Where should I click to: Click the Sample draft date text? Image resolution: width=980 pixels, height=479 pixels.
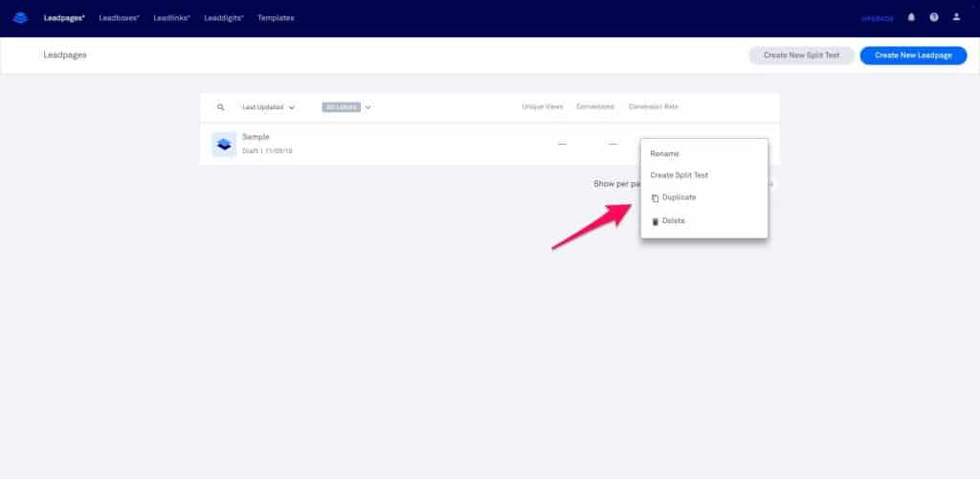click(267, 151)
